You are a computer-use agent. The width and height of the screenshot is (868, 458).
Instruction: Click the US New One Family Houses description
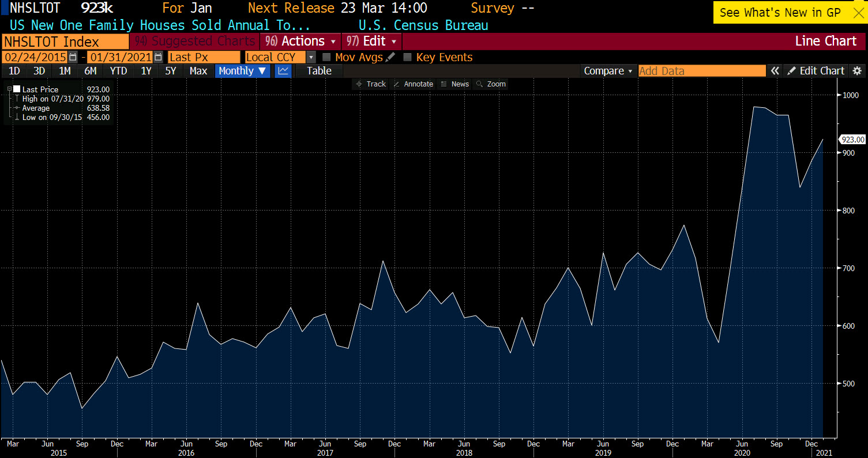pyautogui.click(x=160, y=25)
